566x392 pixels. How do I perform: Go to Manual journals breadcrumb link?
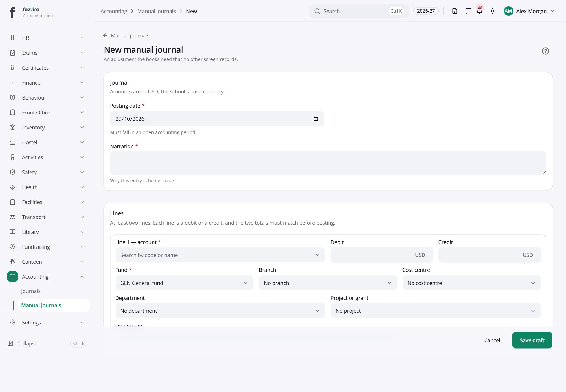156,11
